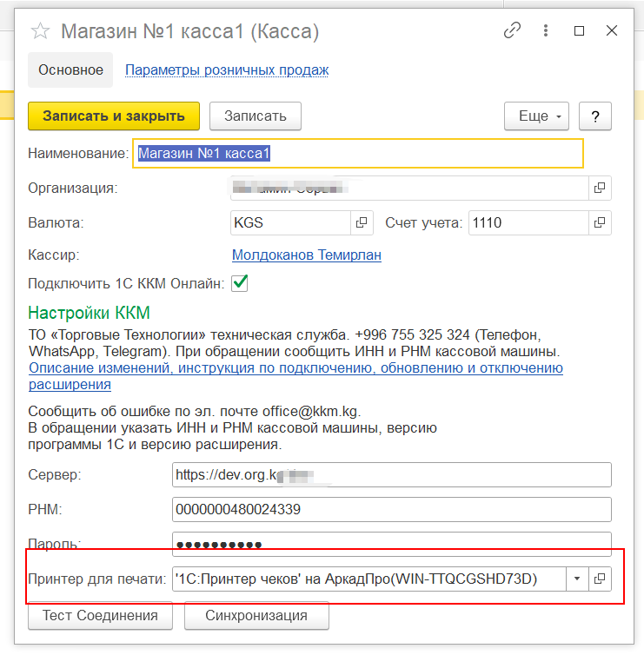Switch to the Основное tab
This screenshot has width=644, height=655.
(70, 70)
